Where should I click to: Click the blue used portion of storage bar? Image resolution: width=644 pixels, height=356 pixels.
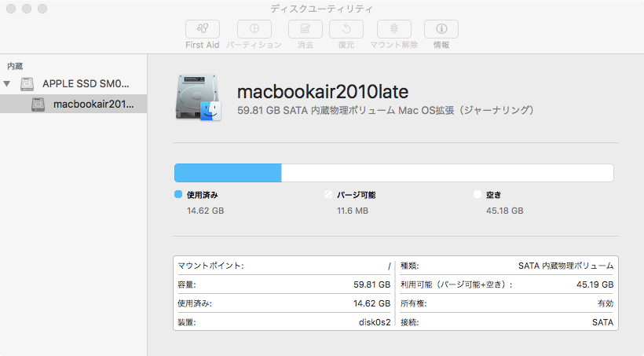228,173
